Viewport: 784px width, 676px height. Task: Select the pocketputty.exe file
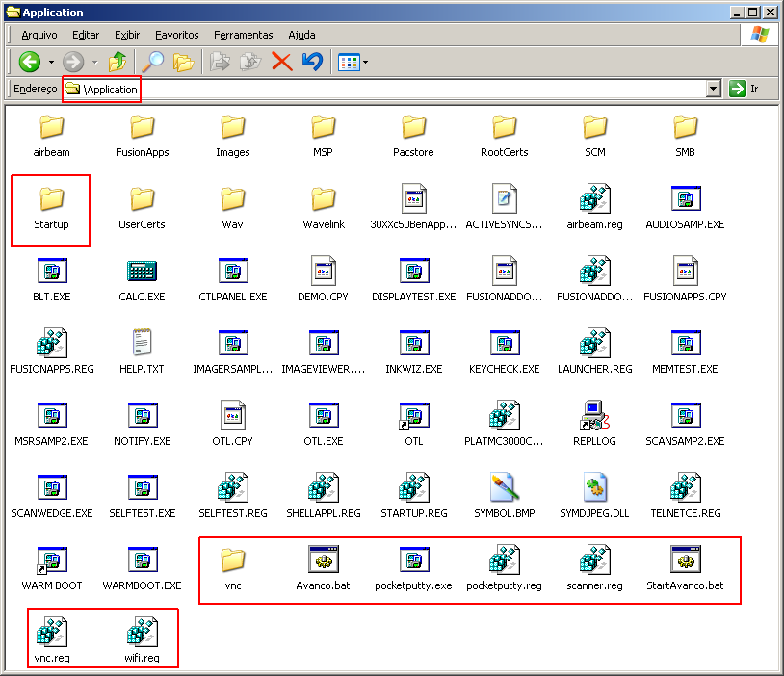[x=414, y=570]
